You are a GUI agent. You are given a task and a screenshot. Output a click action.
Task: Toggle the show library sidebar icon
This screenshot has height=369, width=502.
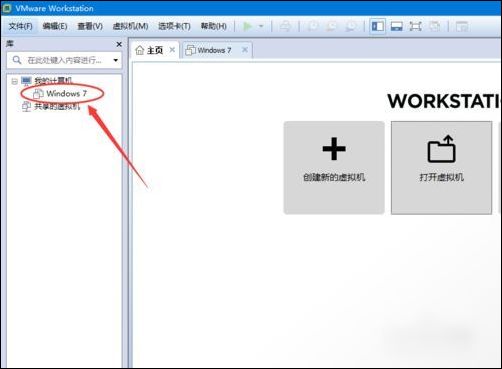pos(378,26)
